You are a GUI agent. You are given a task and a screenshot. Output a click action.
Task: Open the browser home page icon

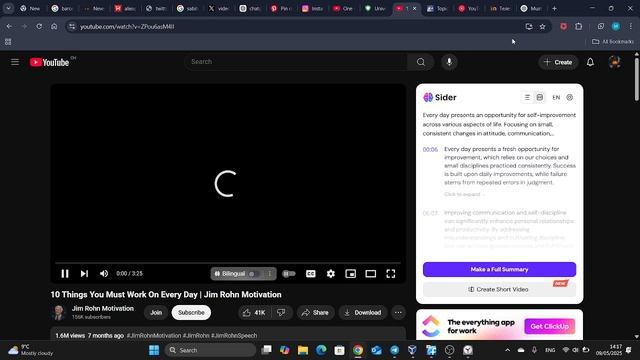tap(54, 27)
